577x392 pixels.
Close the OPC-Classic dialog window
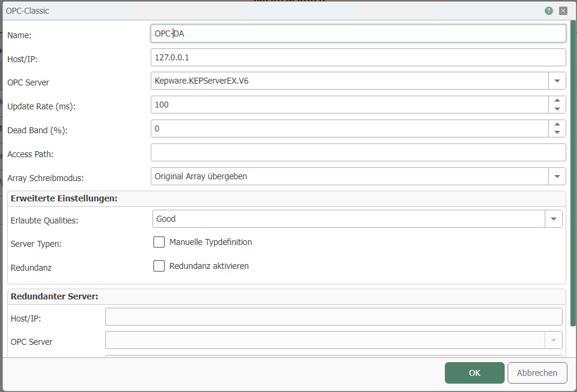tap(563, 11)
